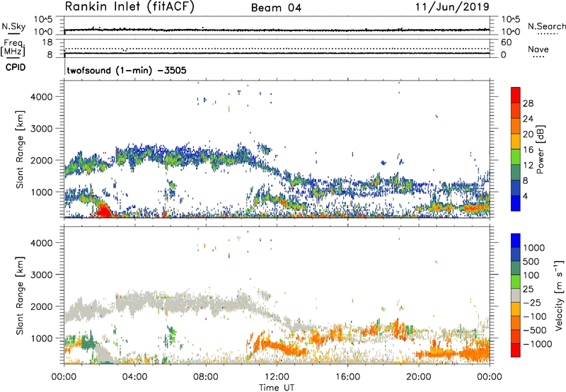Click the large red echo in the power panel
566x392 pixels.
tap(103, 210)
